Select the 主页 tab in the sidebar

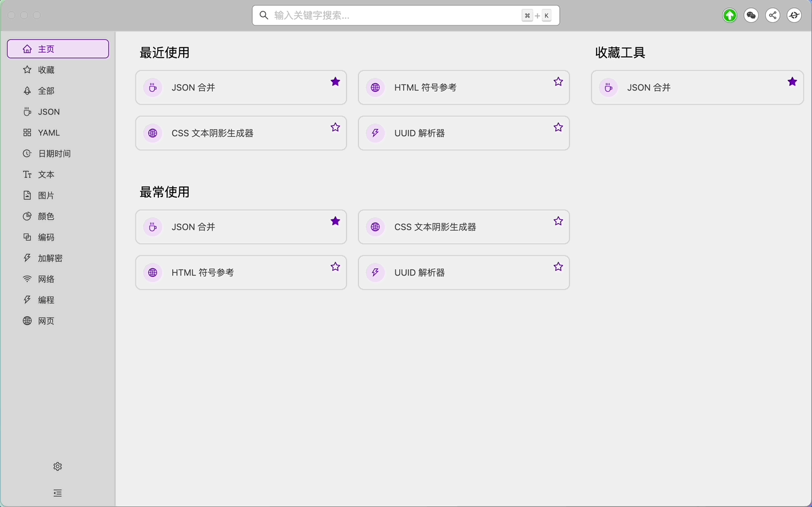[x=58, y=49]
